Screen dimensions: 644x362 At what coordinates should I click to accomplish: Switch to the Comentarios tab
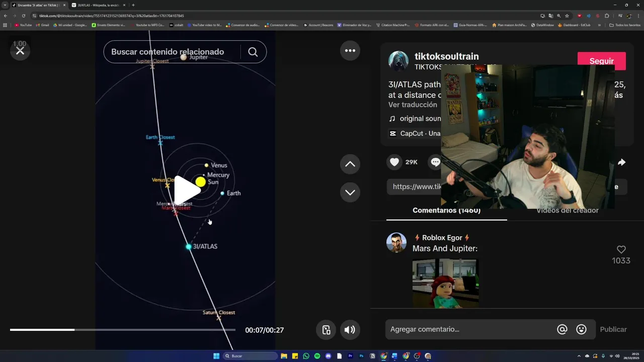446,211
